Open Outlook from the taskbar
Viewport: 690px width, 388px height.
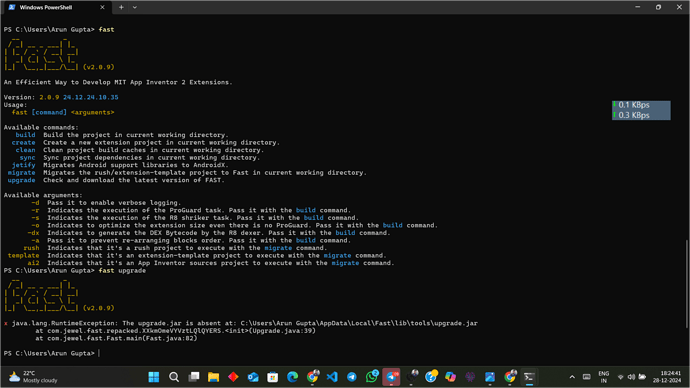pos(253,377)
